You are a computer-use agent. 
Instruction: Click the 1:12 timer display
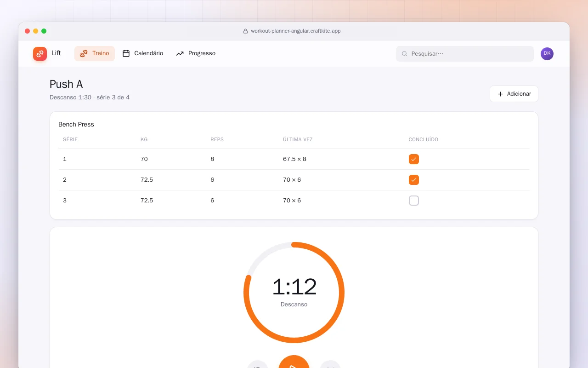[x=294, y=287]
